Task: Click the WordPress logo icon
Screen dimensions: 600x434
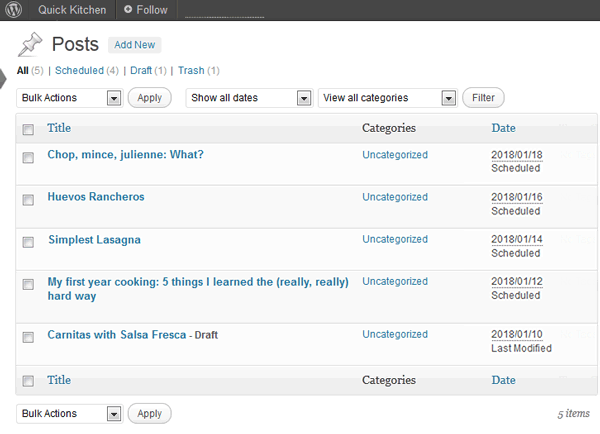Action: coord(14,10)
